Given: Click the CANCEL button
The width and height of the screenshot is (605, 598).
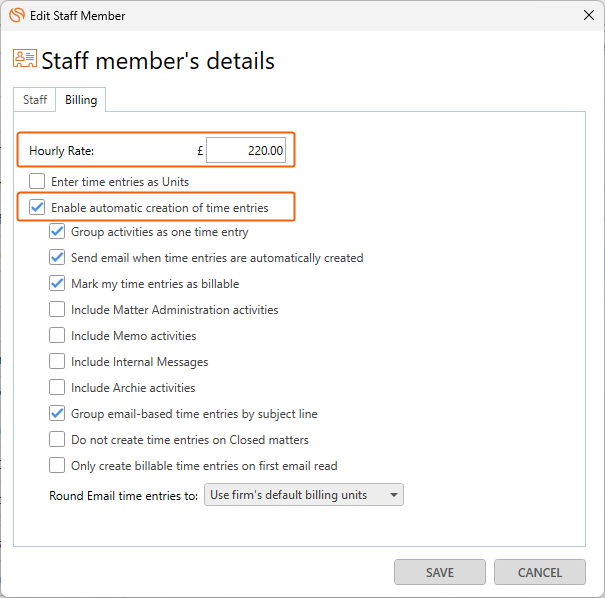Looking at the screenshot, I should 539,572.
